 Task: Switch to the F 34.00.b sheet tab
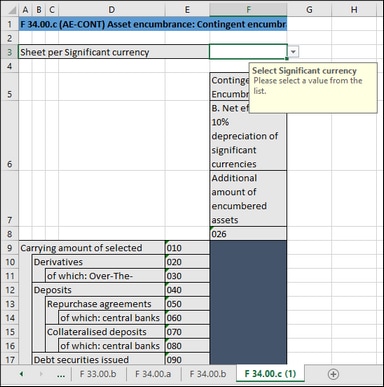[x=208, y=374]
